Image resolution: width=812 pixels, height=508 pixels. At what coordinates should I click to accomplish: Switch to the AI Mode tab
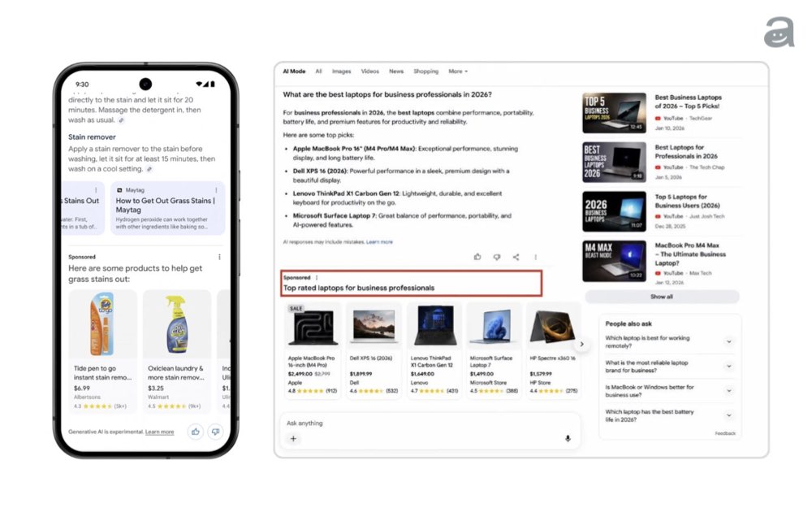[x=294, y=72]
